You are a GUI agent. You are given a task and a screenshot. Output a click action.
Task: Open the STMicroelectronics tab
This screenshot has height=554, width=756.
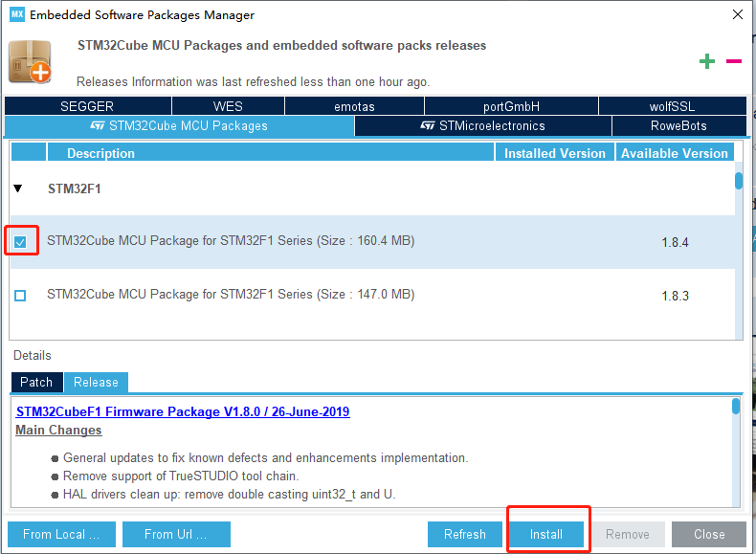(483, 126)
